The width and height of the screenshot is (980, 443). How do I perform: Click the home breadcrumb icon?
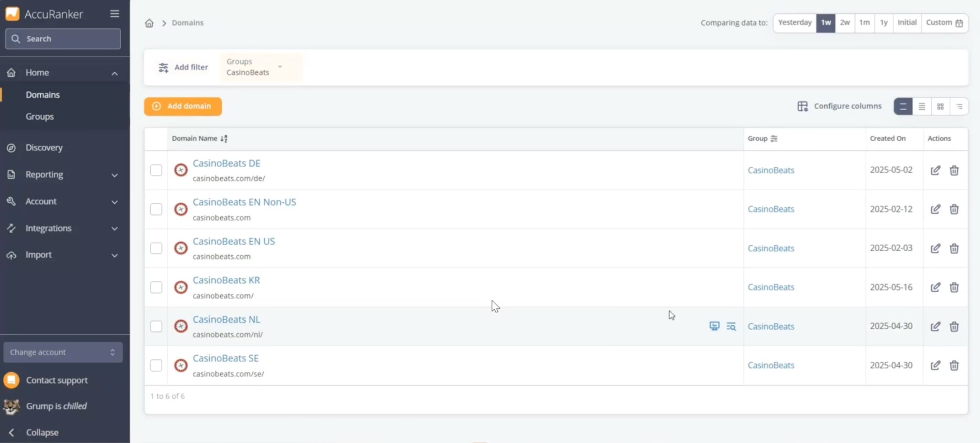149,23
